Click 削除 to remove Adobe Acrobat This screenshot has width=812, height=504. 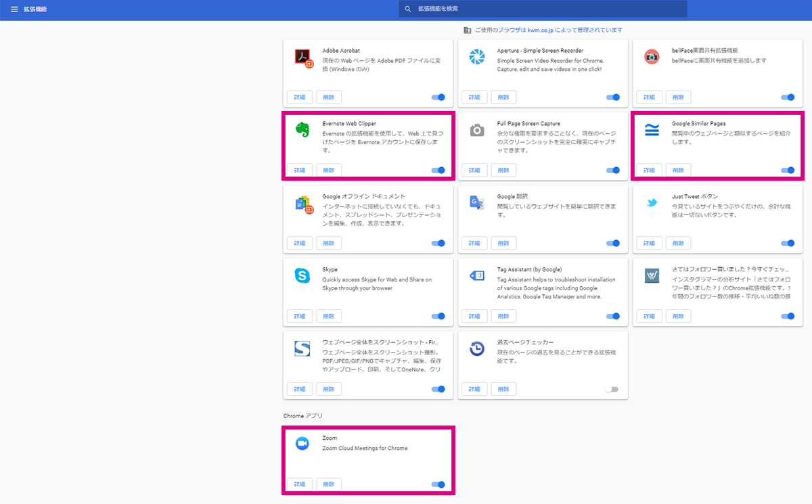coord(329,97)
